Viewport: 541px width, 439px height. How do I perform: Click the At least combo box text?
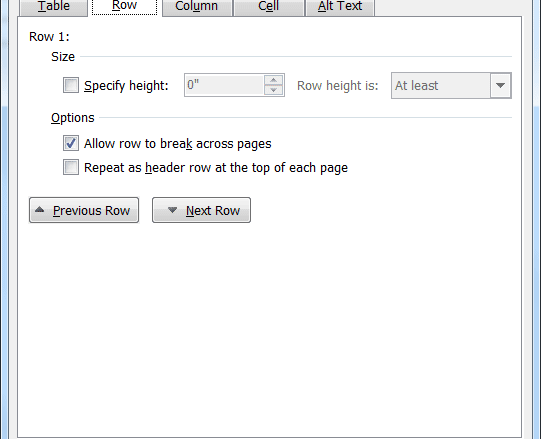tap(416, 86)
